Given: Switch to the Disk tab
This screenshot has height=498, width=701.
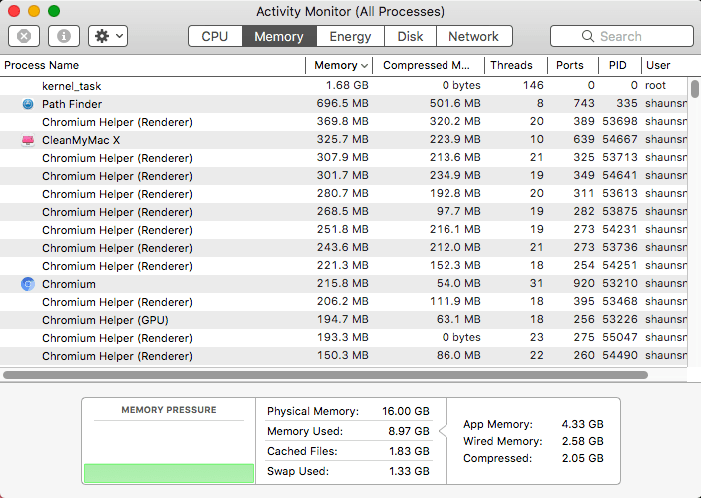Looking at the screenshot, I should pos(410,36).
